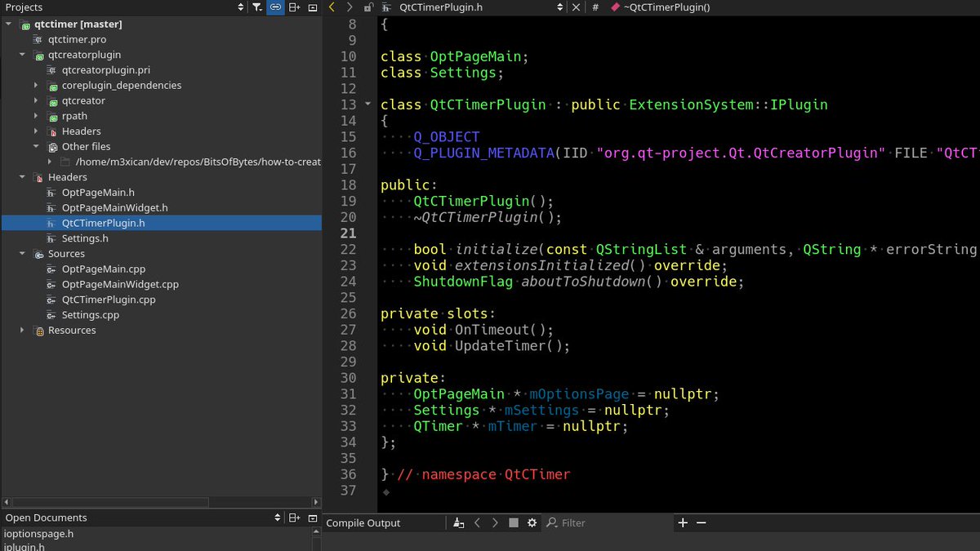Click the Compile Output Filter field
The width and height of the screenshot is (980, 551).
[608, 523]
